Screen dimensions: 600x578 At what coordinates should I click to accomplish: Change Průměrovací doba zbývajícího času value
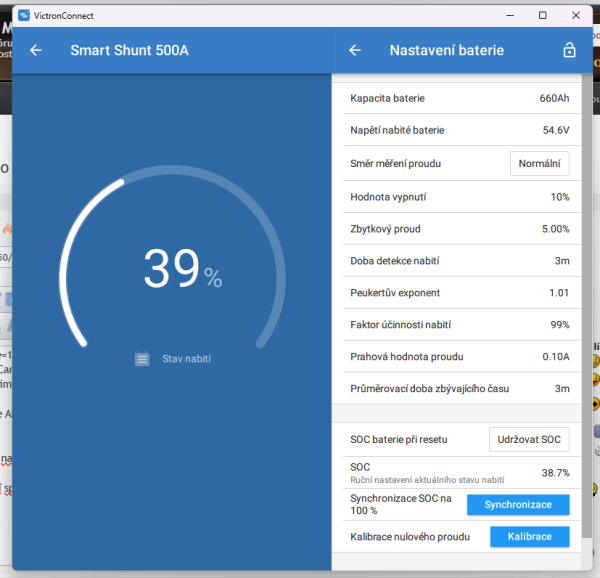pos(460,389)
